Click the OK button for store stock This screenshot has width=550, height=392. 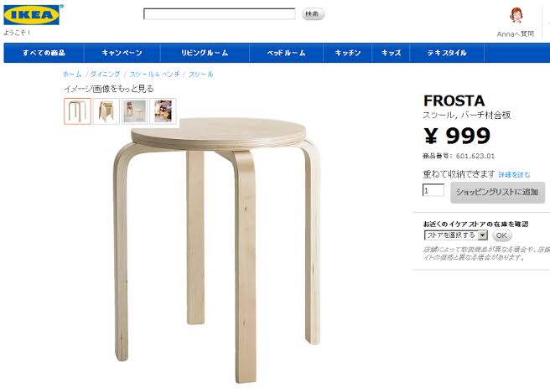tap(501, 235)
